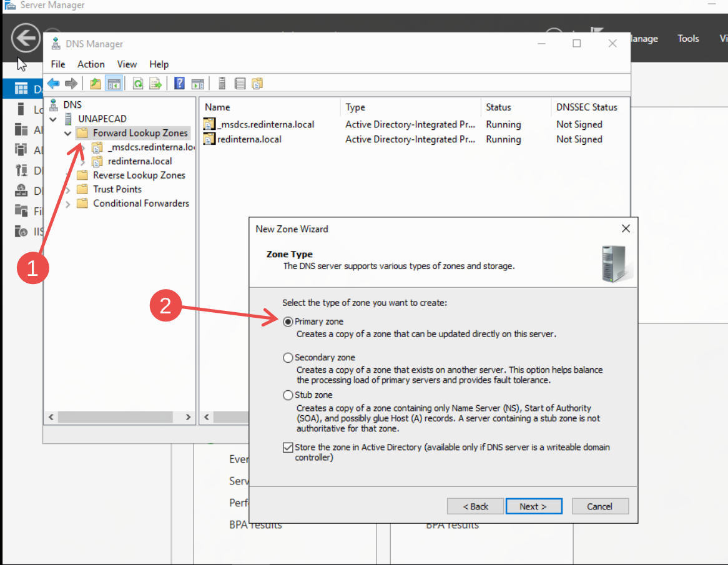
Task: Go up one level with the folder icon
Action: pyautogui.click(x=95, y=84)
